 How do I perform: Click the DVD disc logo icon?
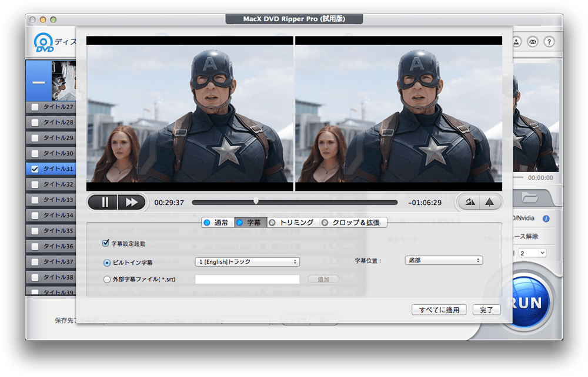44,42
